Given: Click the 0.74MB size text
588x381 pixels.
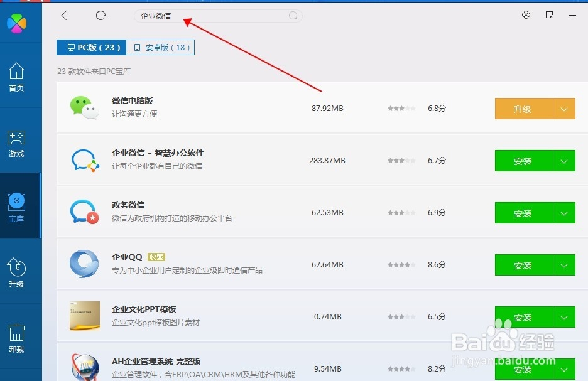Looking at the screenshot, I should [x=328, y=316].
